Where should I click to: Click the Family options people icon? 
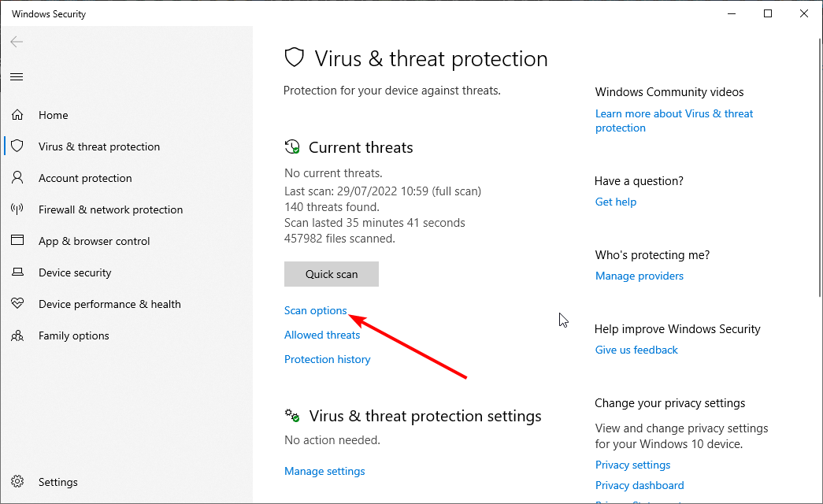tap(17, 335)
